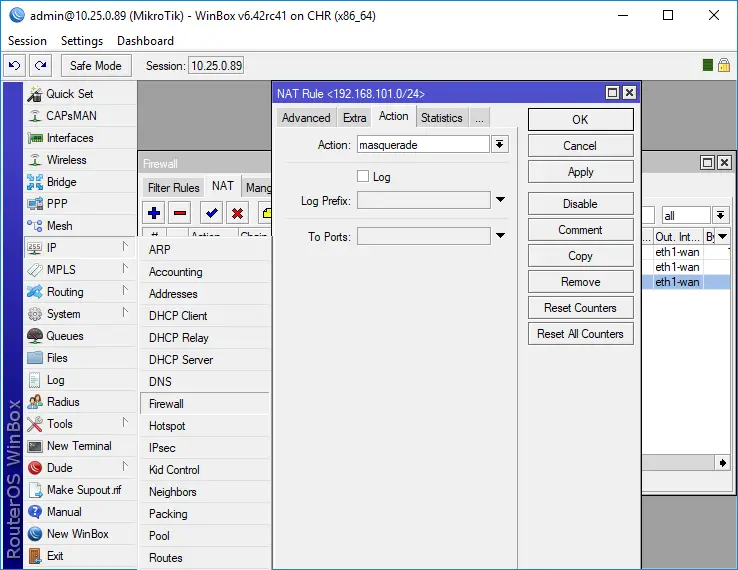Add new firewall rule with blue plus

154,213
